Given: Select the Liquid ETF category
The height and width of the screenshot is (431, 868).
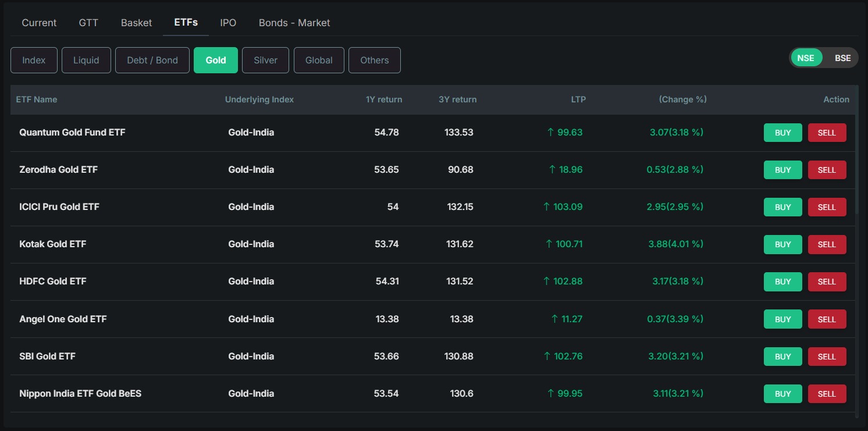Looking at the screenshot, I should tap(86, 60).
